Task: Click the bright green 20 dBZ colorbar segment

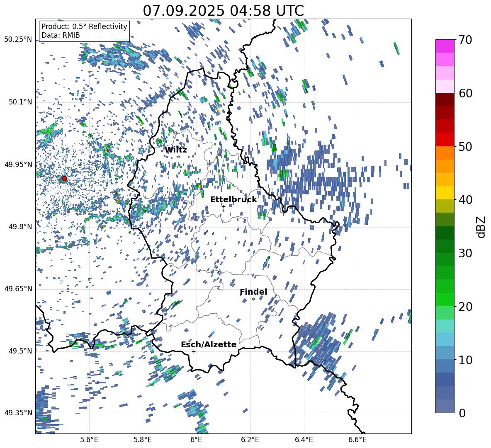Action: tap(445, 299)
